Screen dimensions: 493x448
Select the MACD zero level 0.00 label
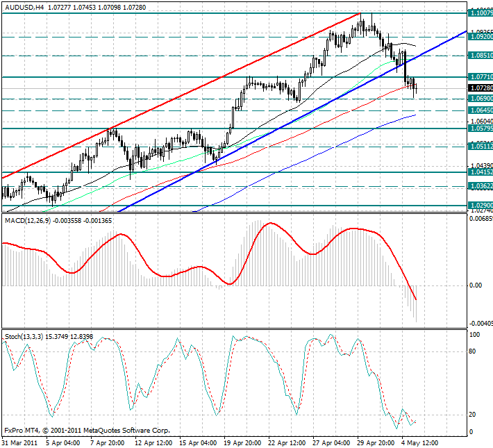pos(476,285)
